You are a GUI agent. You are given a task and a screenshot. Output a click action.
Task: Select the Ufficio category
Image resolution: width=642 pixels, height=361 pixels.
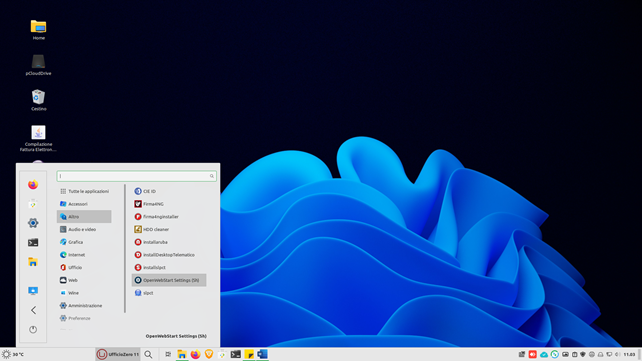84,267
